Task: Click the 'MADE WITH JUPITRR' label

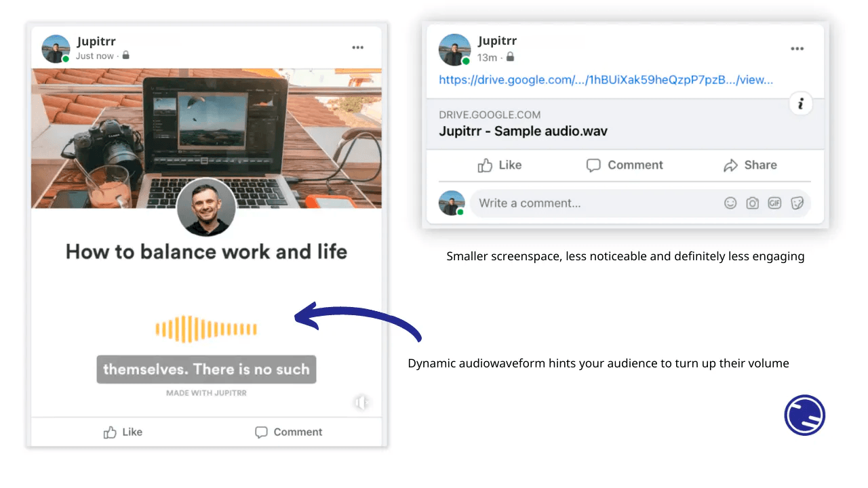Action: [x=206, y=393]
